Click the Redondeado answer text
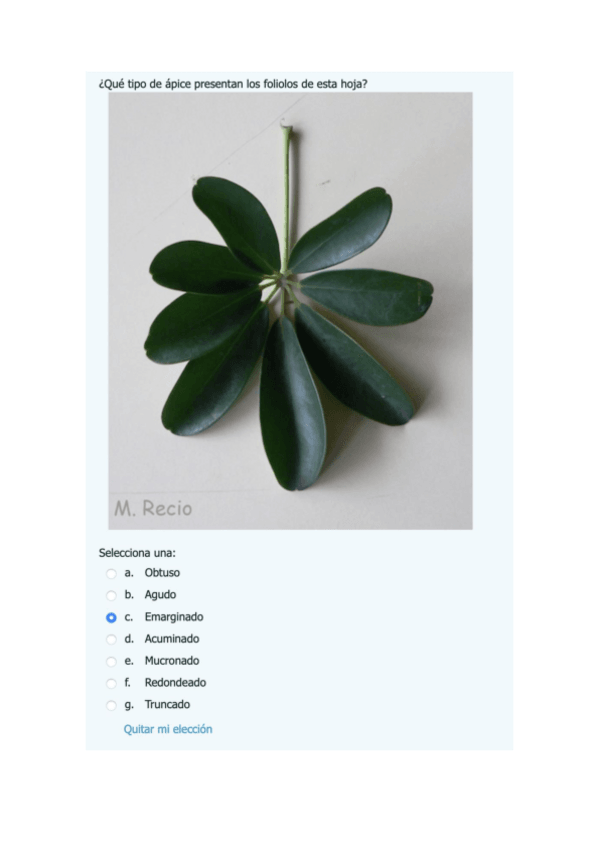This screenshot has height=848, width=599. (175, 683)
